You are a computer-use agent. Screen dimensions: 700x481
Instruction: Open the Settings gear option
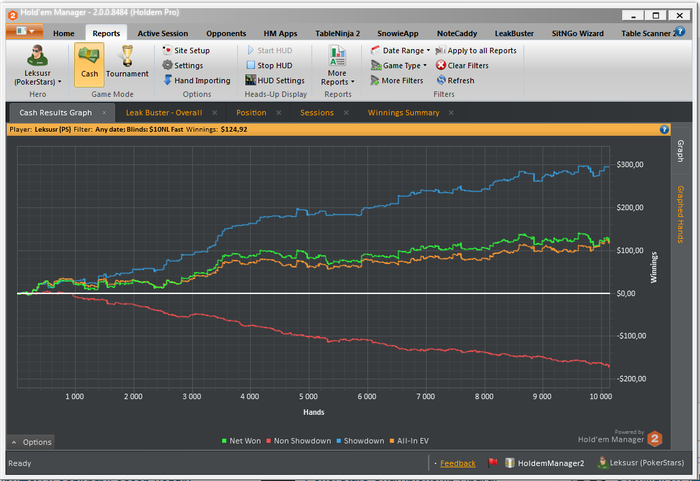183,65
